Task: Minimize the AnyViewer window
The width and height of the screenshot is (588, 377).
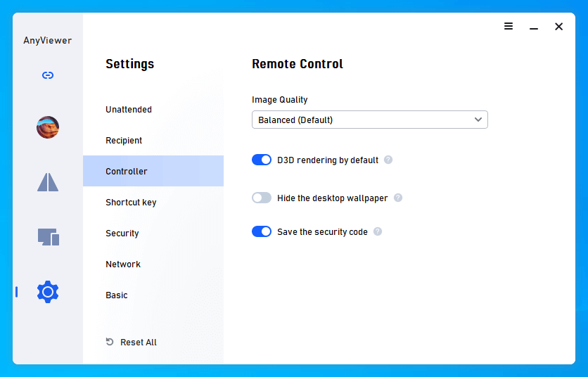Action: pos(534,27)
